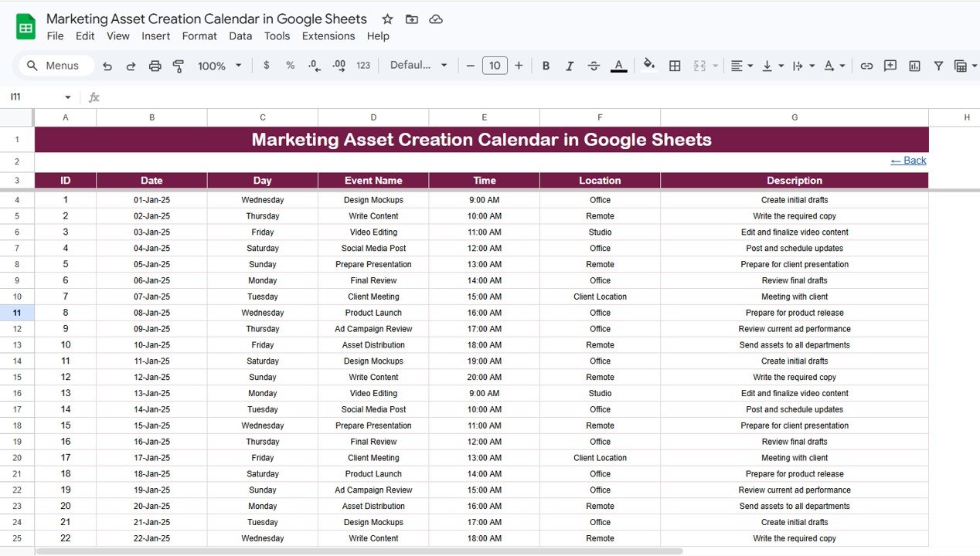Open the borders tool
This screenshot has height=556, width=980.
[675, 66]
